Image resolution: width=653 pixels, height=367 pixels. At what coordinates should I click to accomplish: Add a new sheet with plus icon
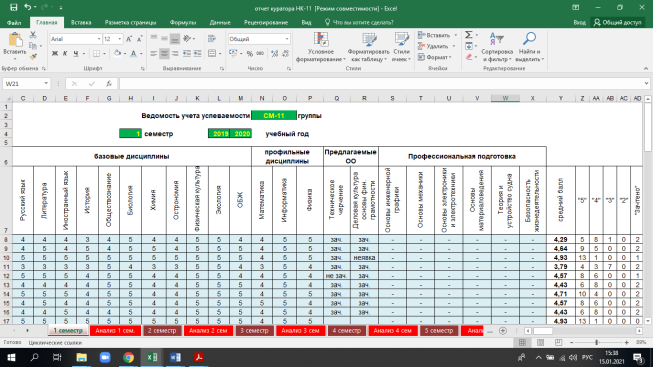[x=503, y=331]
